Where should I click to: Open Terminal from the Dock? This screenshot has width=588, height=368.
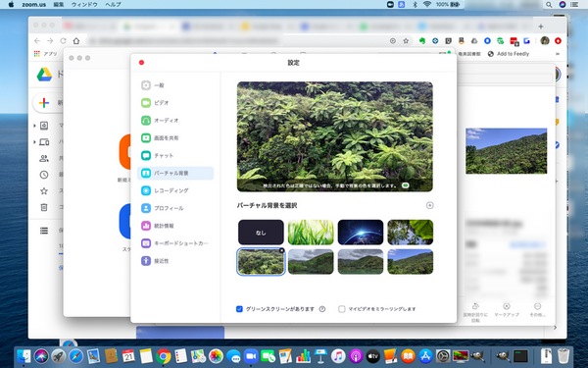tap(520, 356)
